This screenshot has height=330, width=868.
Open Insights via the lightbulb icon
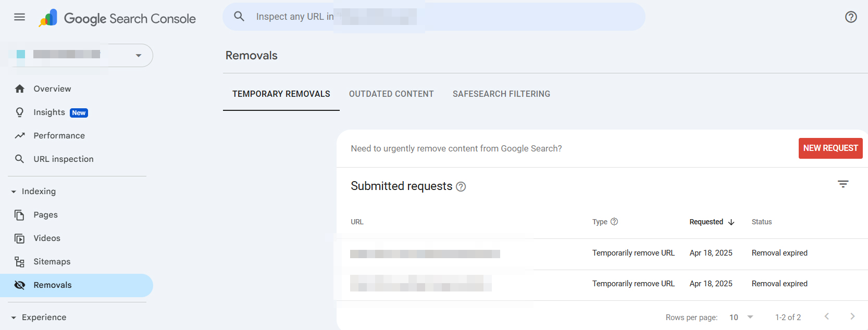[20, 112]
